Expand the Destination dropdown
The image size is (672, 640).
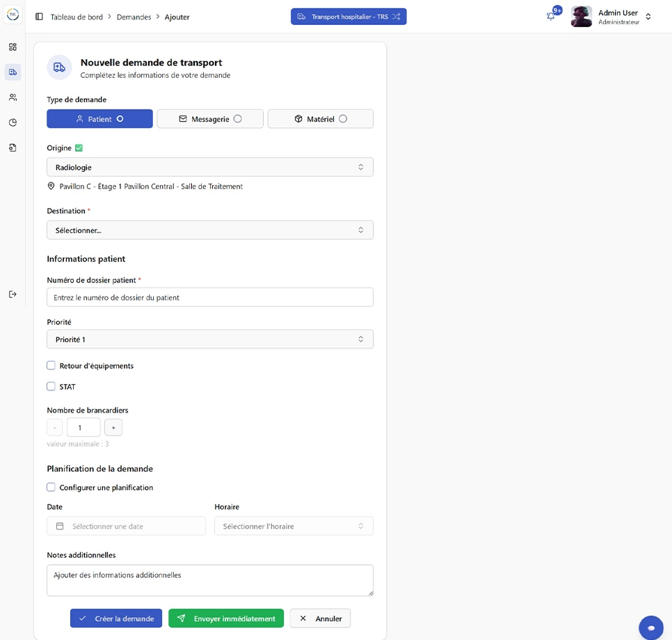coord(210,230)
